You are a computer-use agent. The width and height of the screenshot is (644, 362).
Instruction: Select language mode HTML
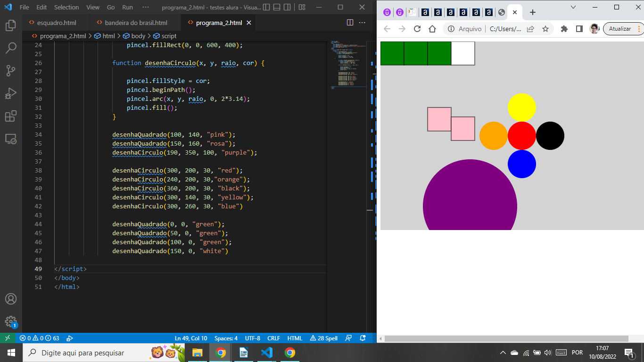pyautogui.click(x=295, y=338)
